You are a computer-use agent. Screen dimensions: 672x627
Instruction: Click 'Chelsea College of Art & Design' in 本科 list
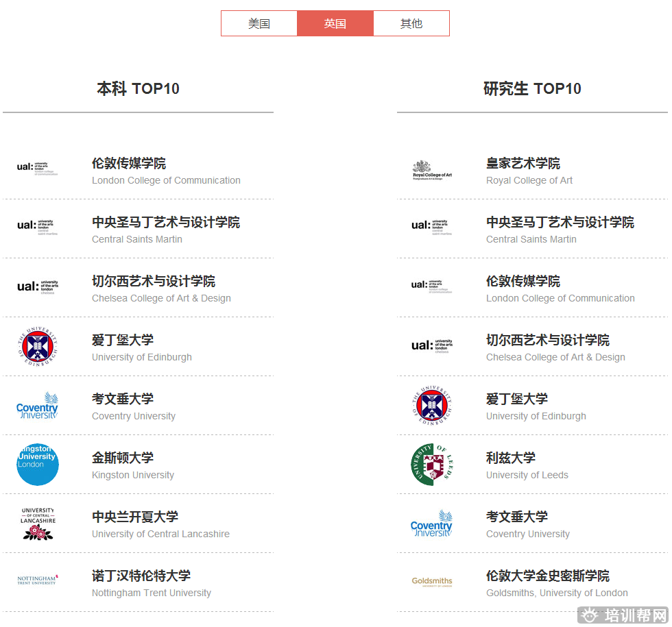(161, 298)
